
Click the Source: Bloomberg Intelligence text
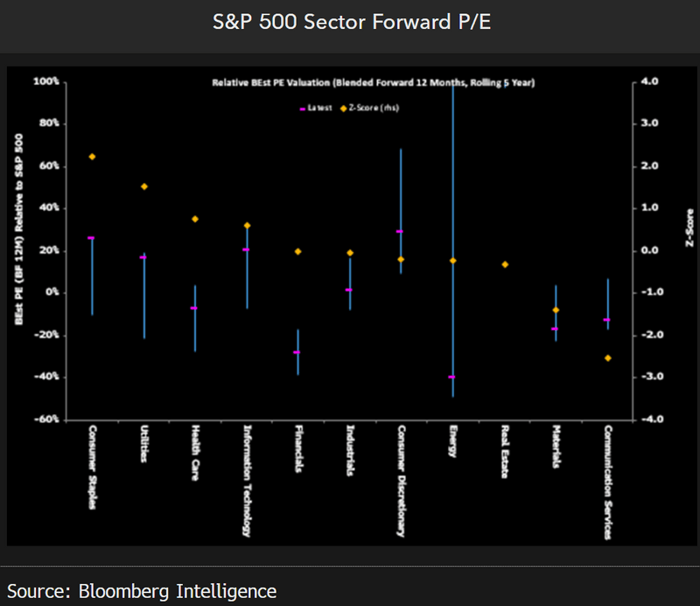tap(142, 590)
